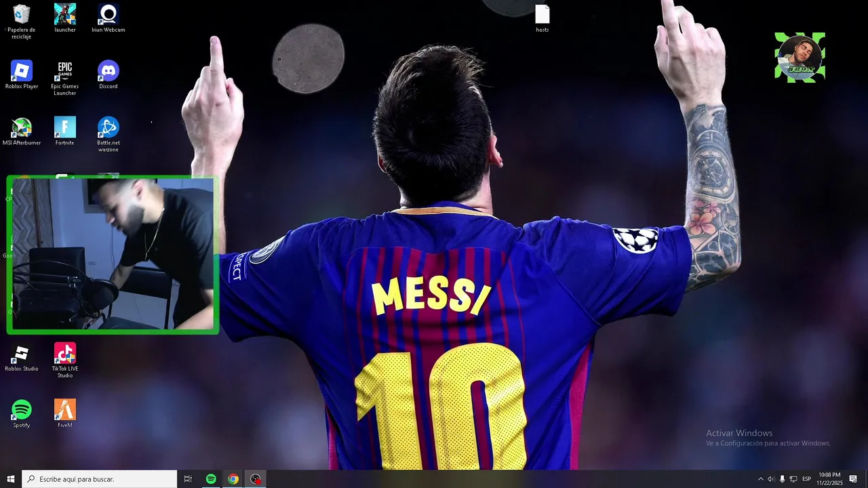The height and width of the screenshot is (488, 868).
Task: Open the Windows Start menu
Action: (x=11, y=479)
